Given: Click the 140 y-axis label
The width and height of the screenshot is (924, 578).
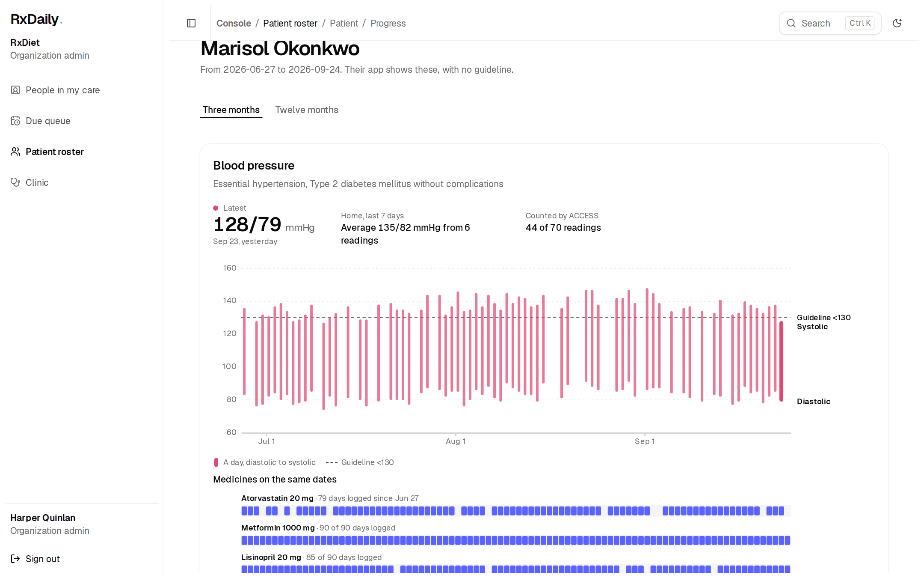Looking at the screenshot, I should (x=230, y=301).
